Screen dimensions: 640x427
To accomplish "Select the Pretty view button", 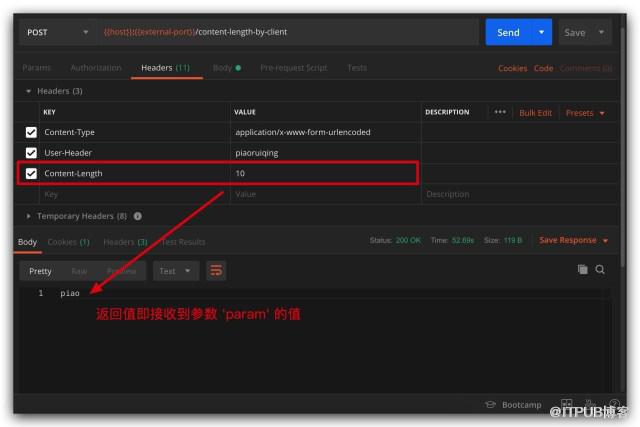I will [40, 271].
